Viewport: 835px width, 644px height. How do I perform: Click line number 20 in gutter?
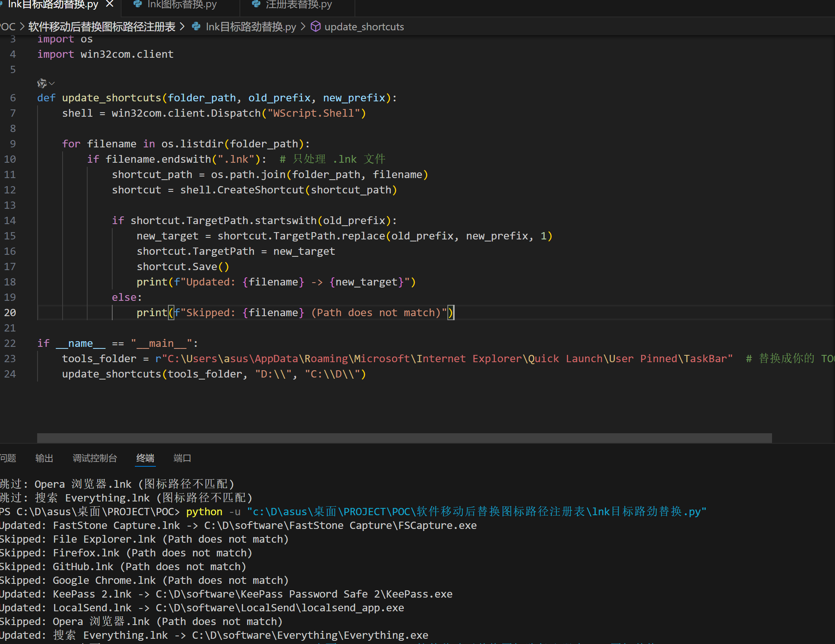(x=10, y=313)
